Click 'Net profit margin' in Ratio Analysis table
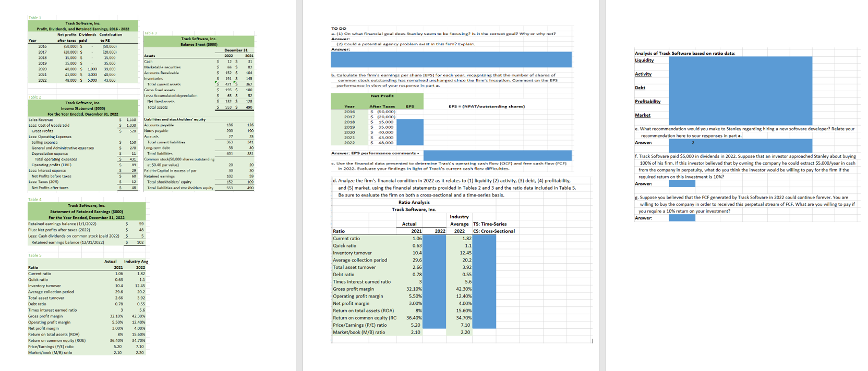The height and width of the screenshot is (371, 868). tap(351, 303)
